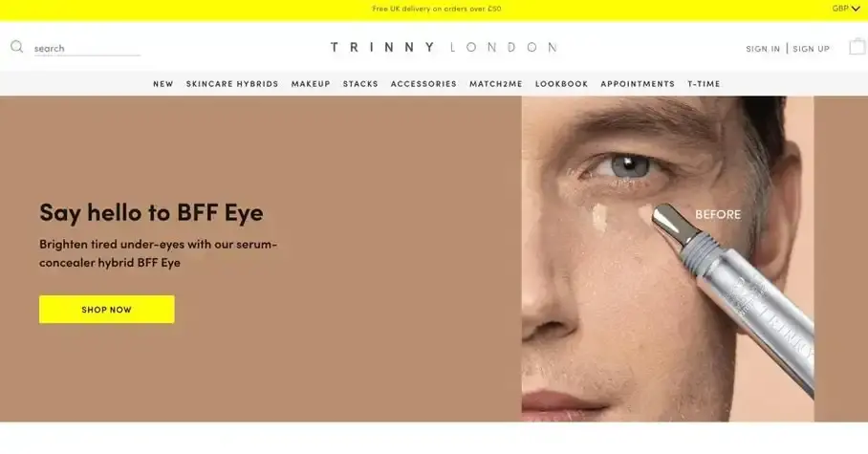This screenshot has height=454, width=868.
Task: Click the free UK delivery banner
Action: 437,9
